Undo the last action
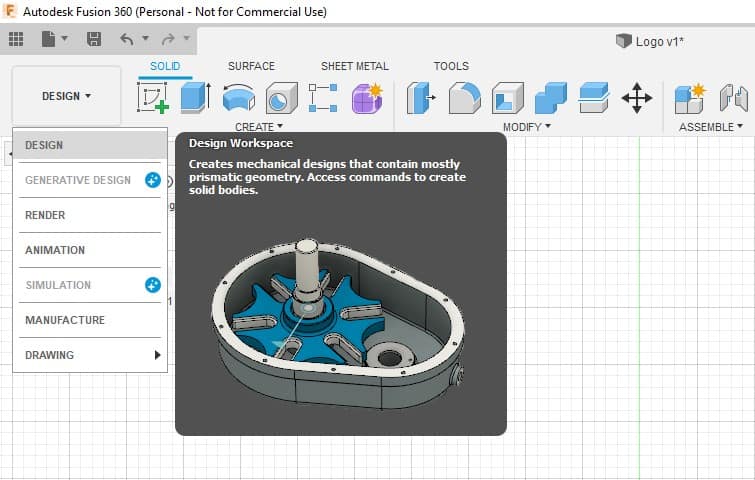Screen dimensions: 755x480 (127, 39)
